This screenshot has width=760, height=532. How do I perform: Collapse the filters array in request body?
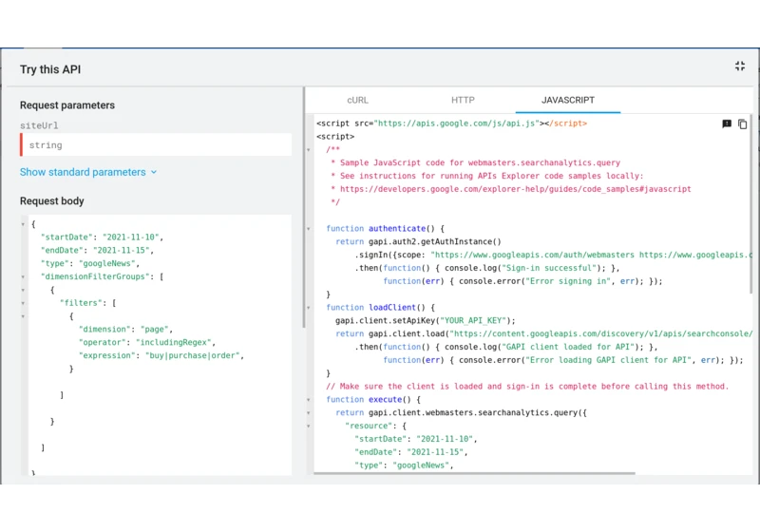point(23,303)
